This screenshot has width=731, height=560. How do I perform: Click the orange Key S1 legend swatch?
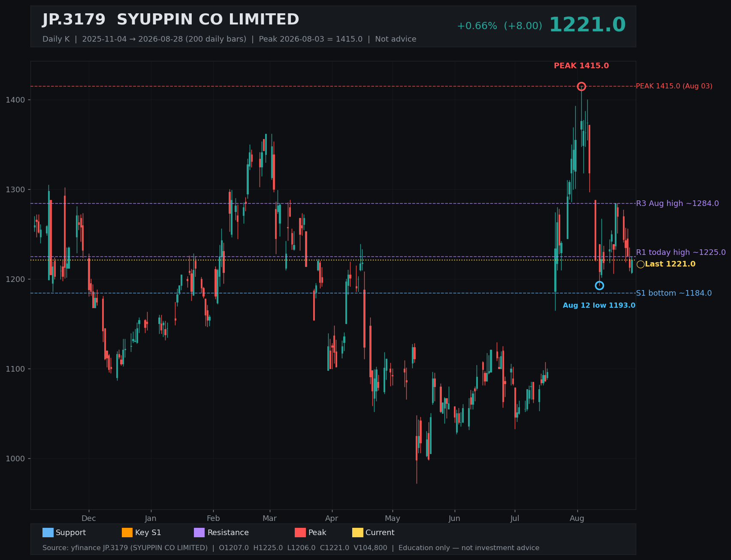(x=127, y=533)
